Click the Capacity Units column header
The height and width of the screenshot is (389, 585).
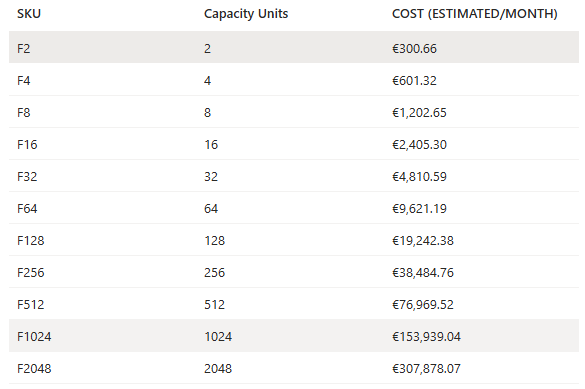[246, 14]
